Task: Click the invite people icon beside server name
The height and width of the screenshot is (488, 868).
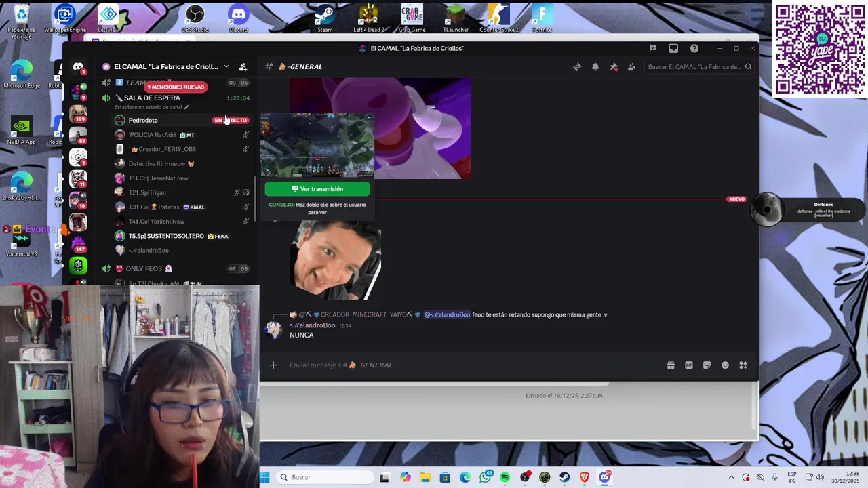Action: click(x=243, y=66)
